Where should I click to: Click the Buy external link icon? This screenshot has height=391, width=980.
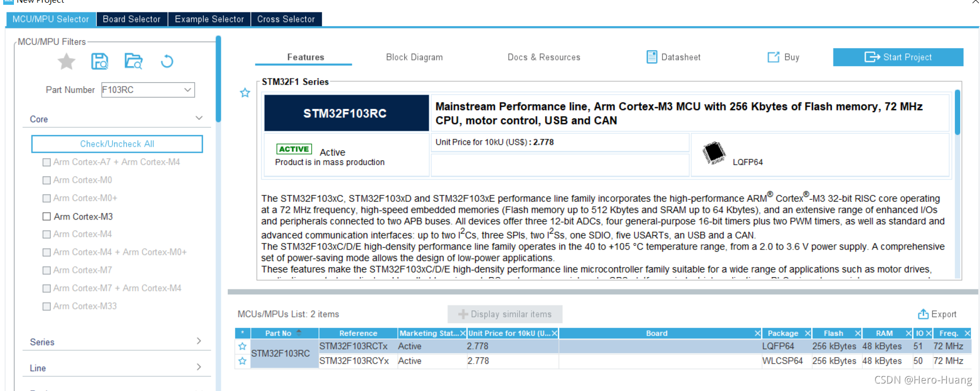(x=773, y=57)
